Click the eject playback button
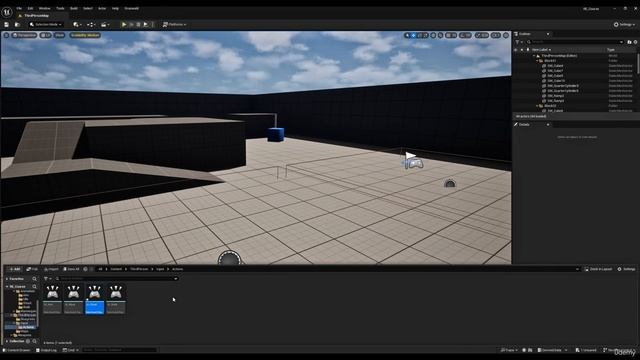Image resolution: width=640 pixels, height=360 pixels. tap(145, 24)
